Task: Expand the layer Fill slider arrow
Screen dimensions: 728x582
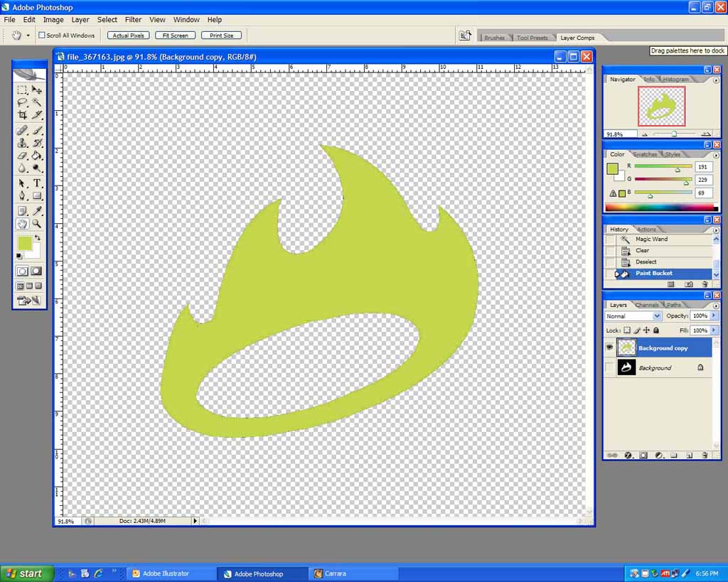Action: [x=714, y=330]
